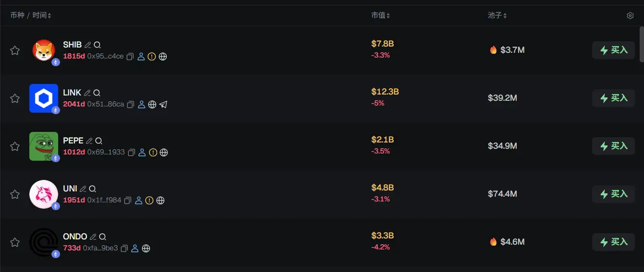Toggle the favorite star for PEPE
Screen dimensions: 644x272
tap(15, 146)
